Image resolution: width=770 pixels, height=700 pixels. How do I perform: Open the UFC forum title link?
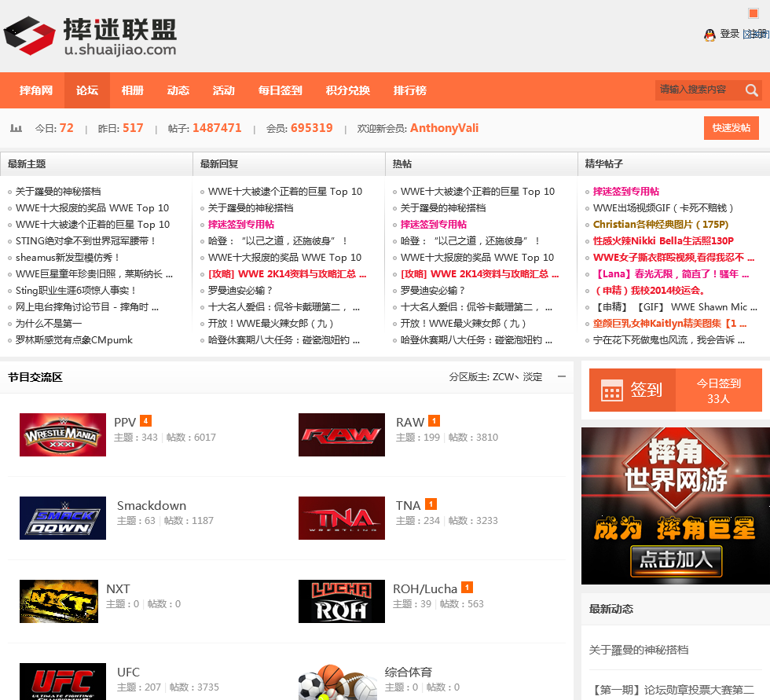click(x=128, y=673)
